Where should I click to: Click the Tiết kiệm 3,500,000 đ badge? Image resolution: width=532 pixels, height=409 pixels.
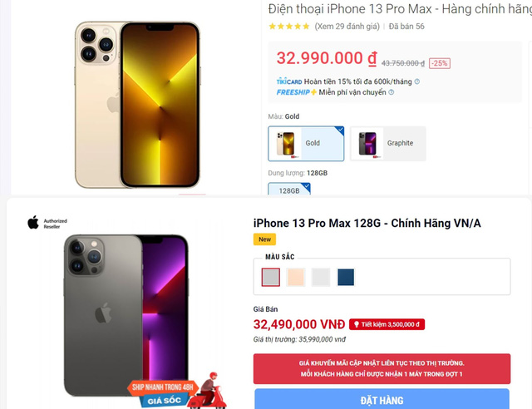click(x=387, y=324)
